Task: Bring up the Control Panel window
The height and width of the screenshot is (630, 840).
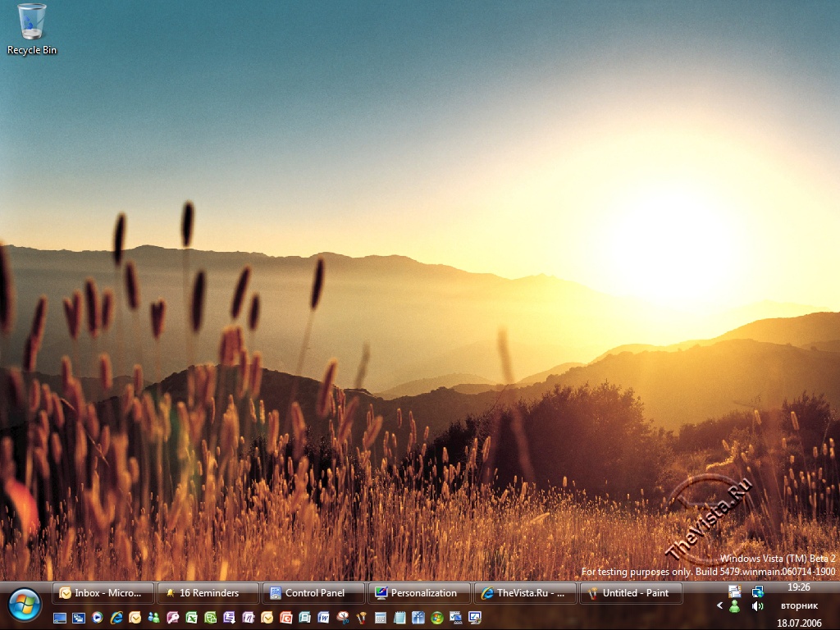Action: 313,593
